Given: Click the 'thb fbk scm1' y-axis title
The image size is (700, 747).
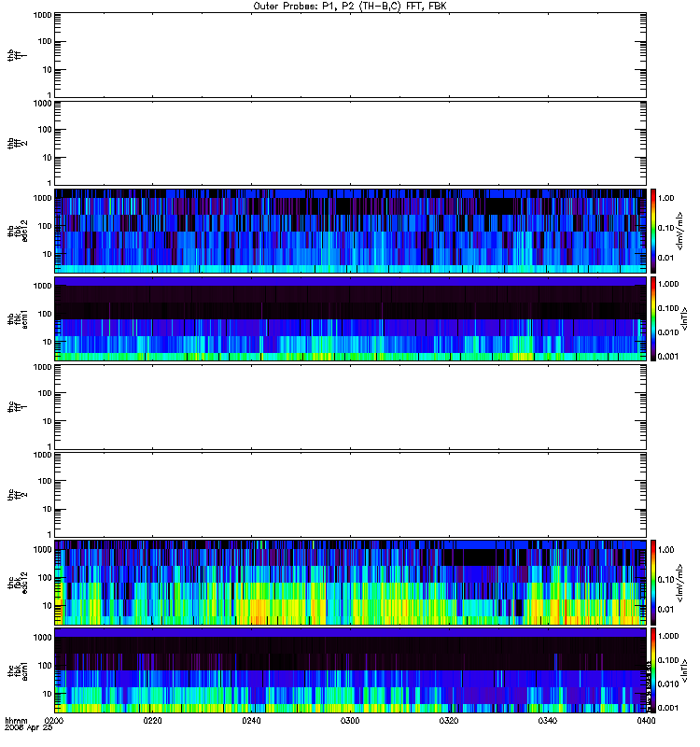Looking at the screenshot, I should 17,318.
